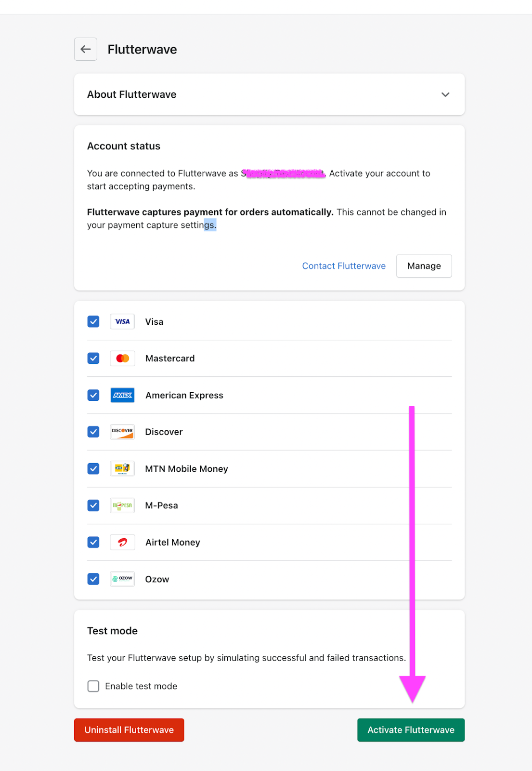Go back using the arrow button
The image size is (532, 771).
click(x=86, y=49)
